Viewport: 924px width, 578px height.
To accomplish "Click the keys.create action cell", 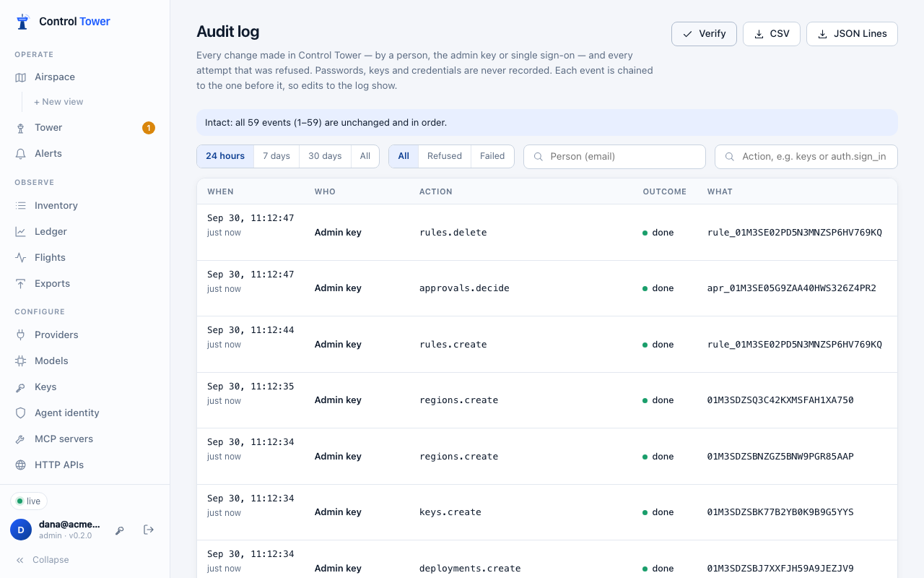I will point(450,512).
